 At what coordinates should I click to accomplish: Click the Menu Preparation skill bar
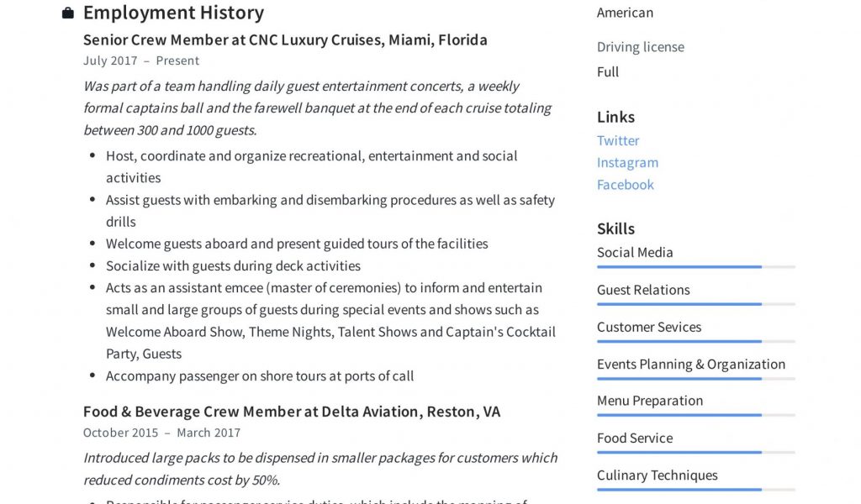(695, 415)
